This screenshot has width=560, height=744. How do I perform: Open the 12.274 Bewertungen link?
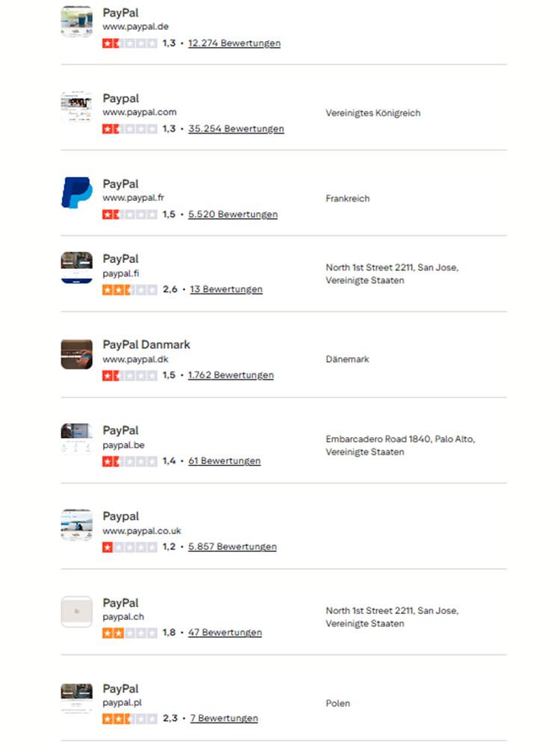(234, 43)
